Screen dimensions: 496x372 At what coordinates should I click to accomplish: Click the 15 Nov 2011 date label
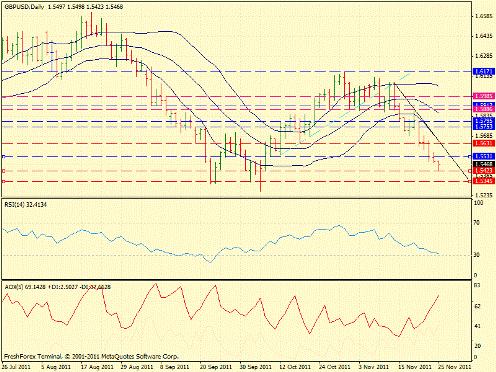coord(414,367)
